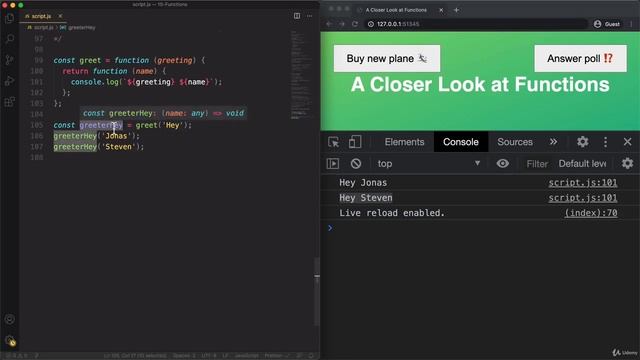Open DevTools settings gear
640x360 pixels.
[x=582, y=142]
